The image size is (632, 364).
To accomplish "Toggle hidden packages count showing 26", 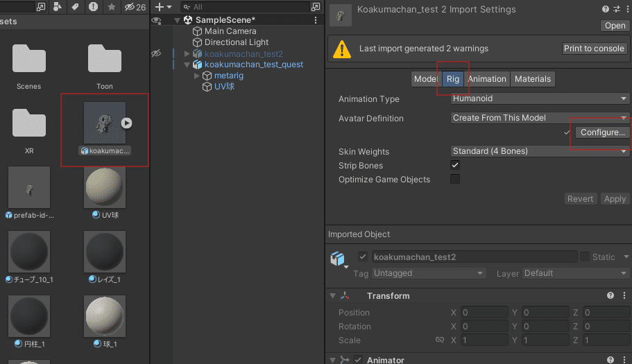I will 135,7.
